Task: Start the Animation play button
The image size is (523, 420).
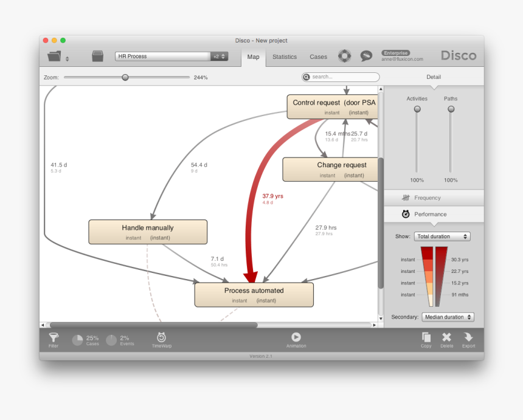Action: pyautogui.click(x=296, y=337)
